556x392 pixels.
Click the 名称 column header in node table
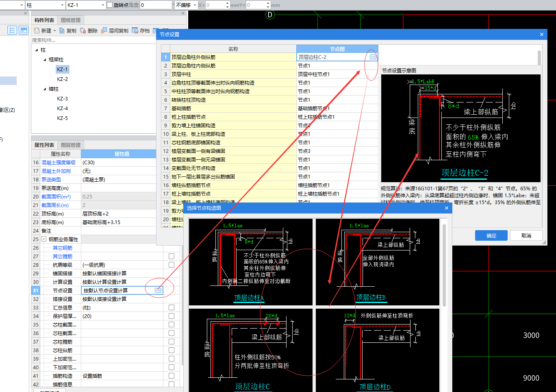[x=233, y=49]
